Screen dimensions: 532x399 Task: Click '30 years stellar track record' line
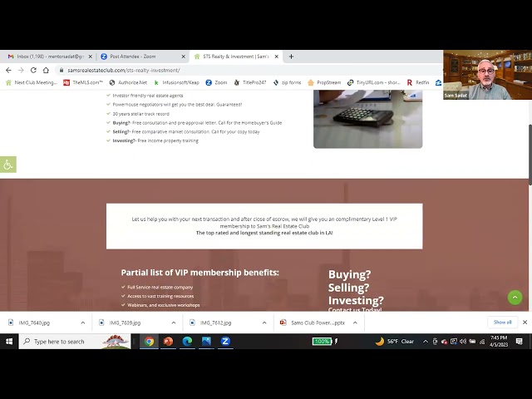coord(140,114)
